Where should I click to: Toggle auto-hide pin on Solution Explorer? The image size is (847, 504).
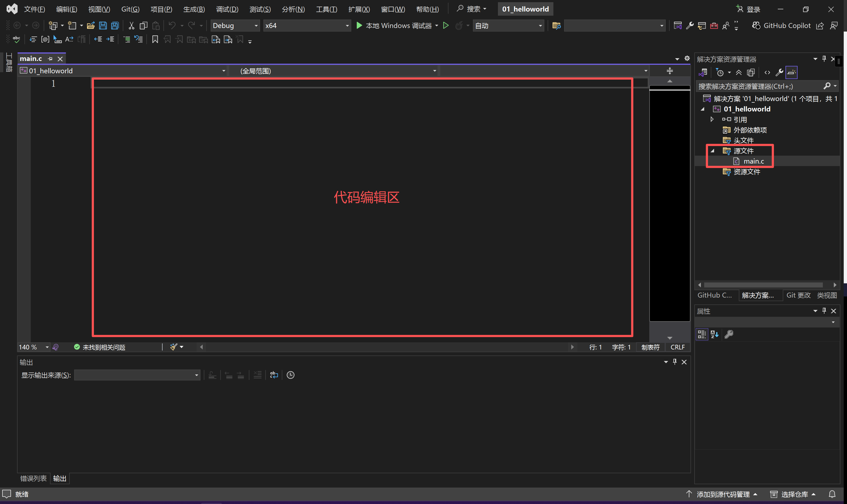click(824, 59)
